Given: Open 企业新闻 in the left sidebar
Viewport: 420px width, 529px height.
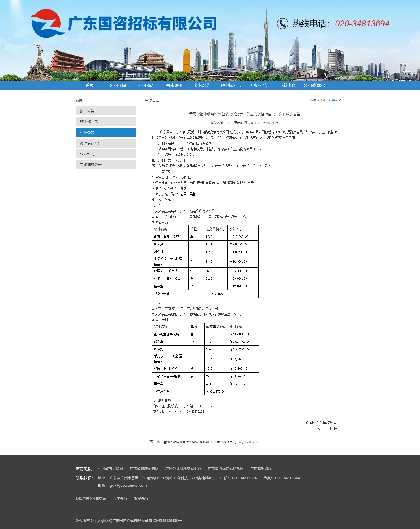Looking at the screenshot, I should (106, 154).
